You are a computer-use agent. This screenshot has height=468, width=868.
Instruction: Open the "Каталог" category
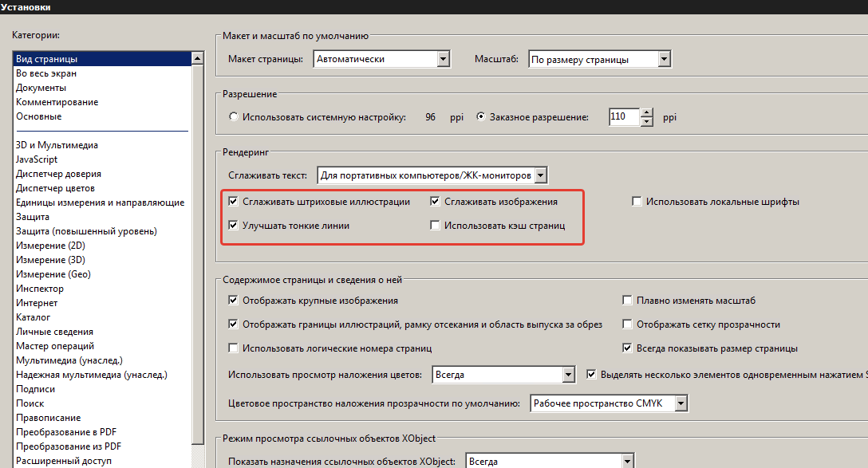pyautogui.click(x=34, y=317)
